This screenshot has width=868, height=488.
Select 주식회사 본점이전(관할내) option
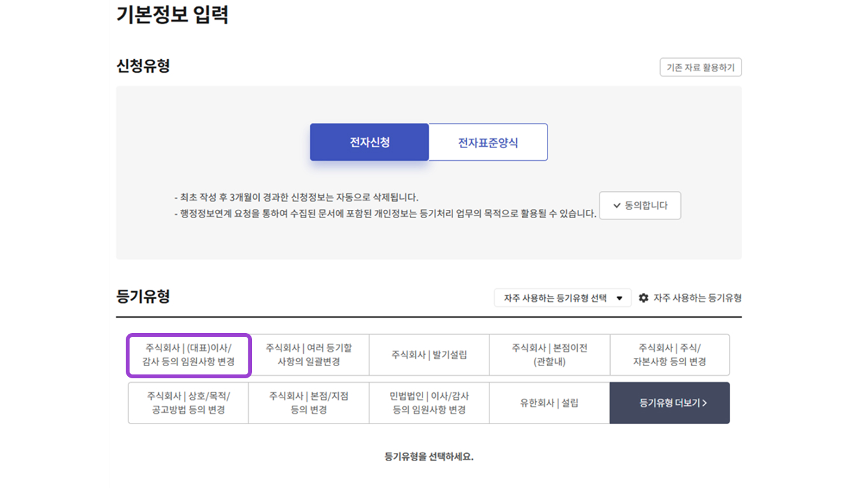[x=549, y=355]
